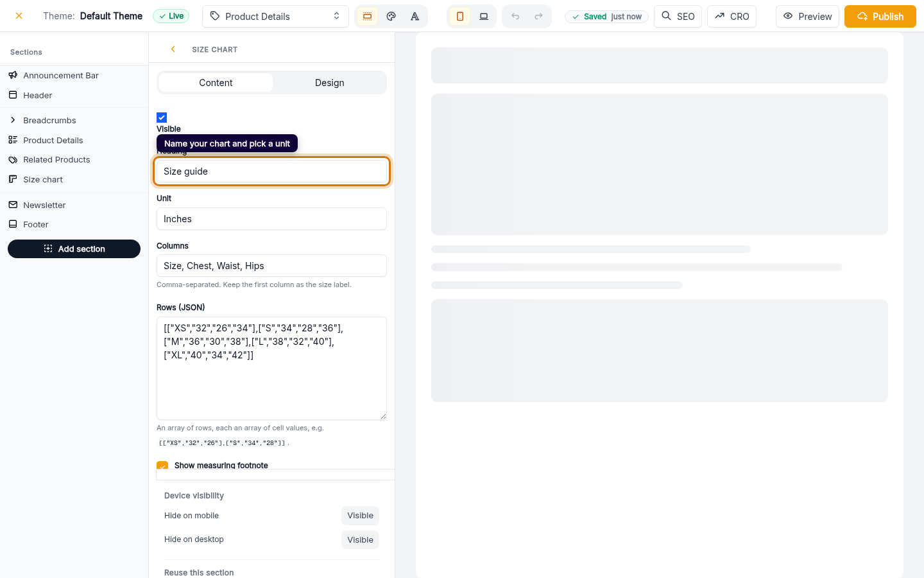The image size is (924, 578).
Task: Toggle Hide on mobile visibility
Action: tap(360, 516)
